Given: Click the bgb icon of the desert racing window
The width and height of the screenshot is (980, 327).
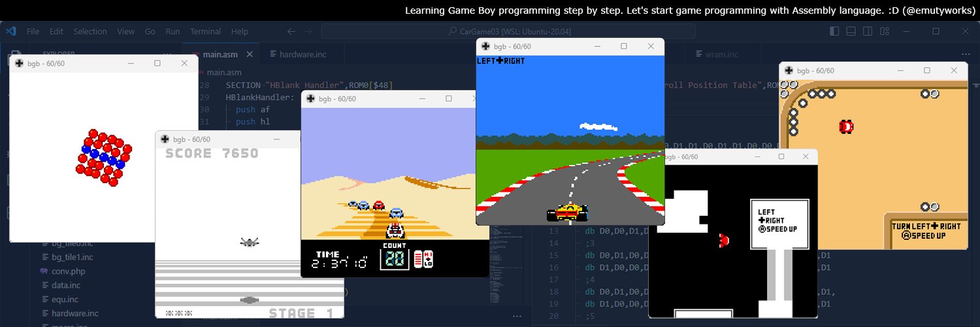Looking at the screenshot, I should click(x=311, y=99).
